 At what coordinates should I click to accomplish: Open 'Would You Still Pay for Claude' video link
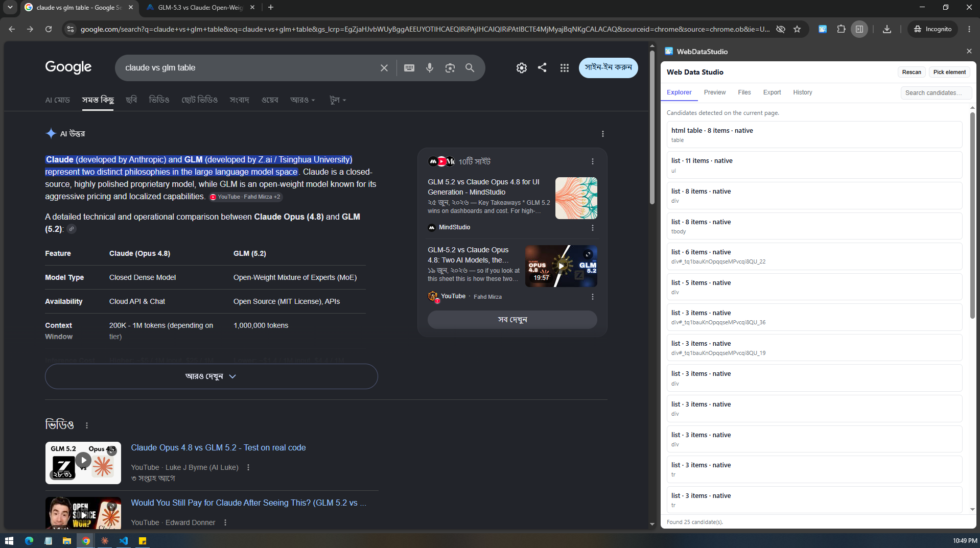tap(248, 503)
